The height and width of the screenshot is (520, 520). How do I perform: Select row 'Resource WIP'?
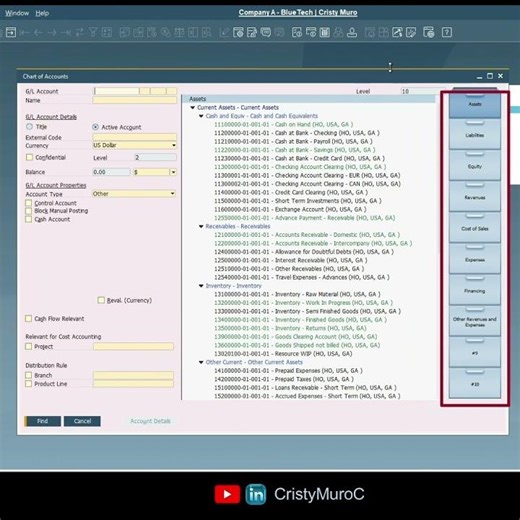click(x=283, y=353)
